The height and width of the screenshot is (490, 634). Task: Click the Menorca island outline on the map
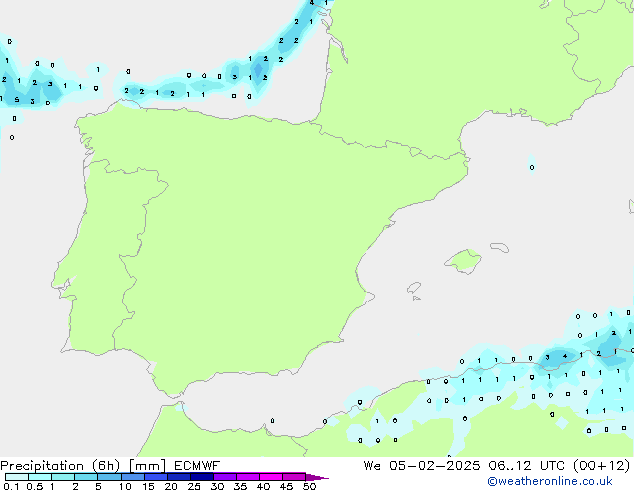pyautogui.click(x=499, y=247)
